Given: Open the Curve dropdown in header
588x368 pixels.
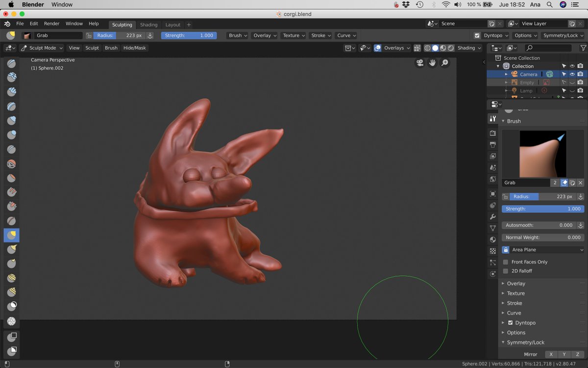Looking at the screenshot, I should (x=346, y=35).
